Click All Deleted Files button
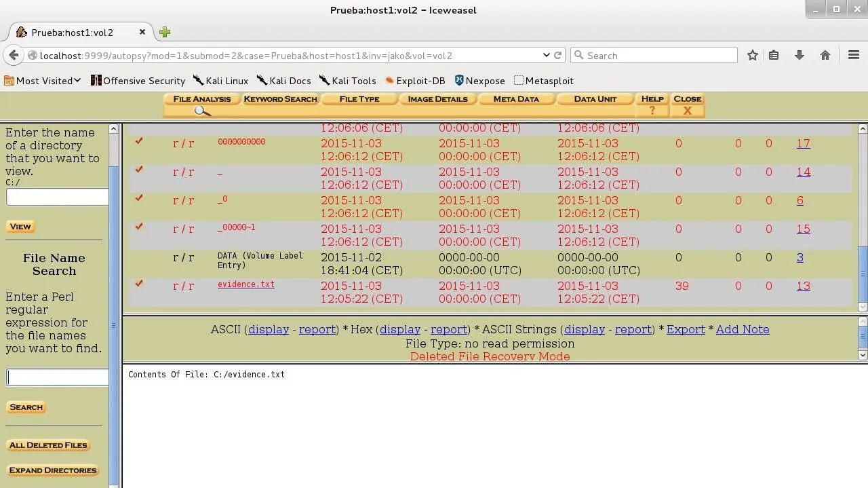The image size is (868, 488). click(48, 445)
